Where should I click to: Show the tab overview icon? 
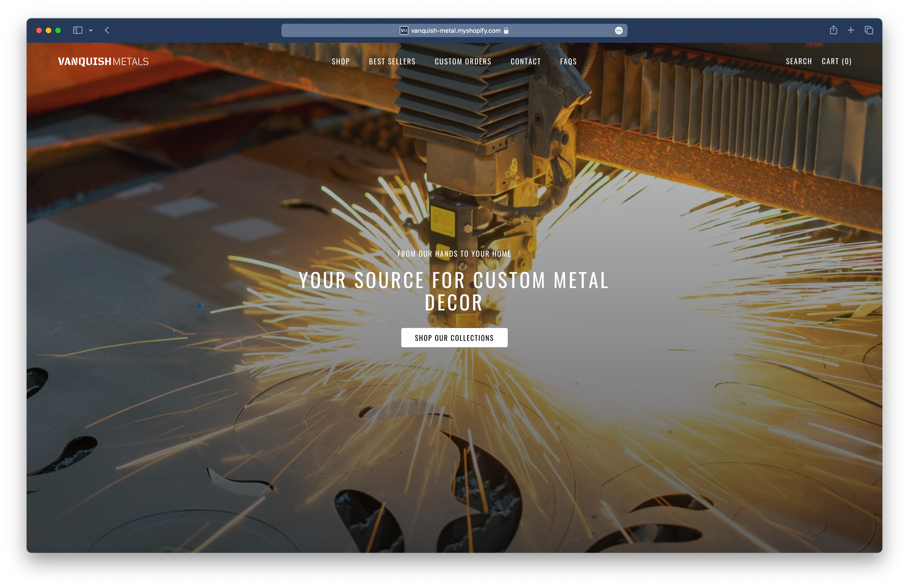pyautogui.click(x=869, y=30)
